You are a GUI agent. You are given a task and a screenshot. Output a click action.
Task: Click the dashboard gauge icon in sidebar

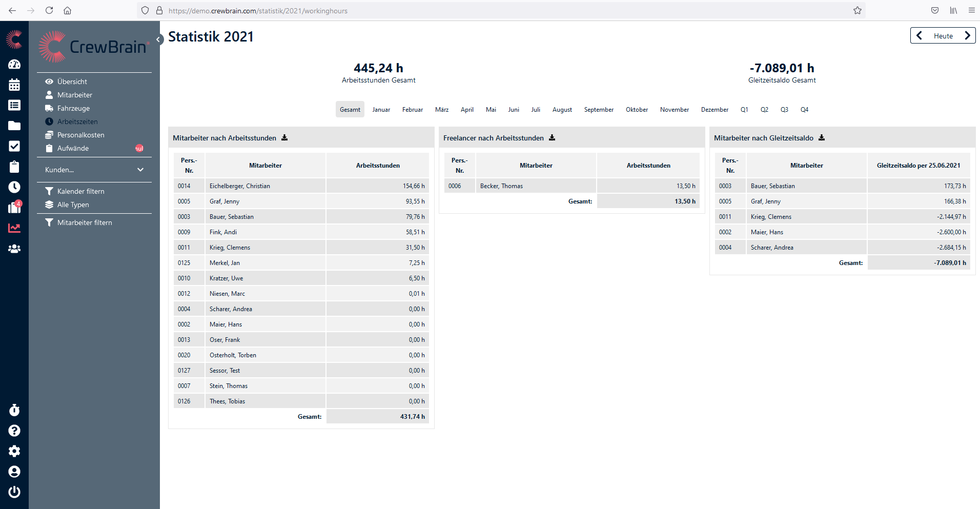pyautogui.click(x=14, y=64)
